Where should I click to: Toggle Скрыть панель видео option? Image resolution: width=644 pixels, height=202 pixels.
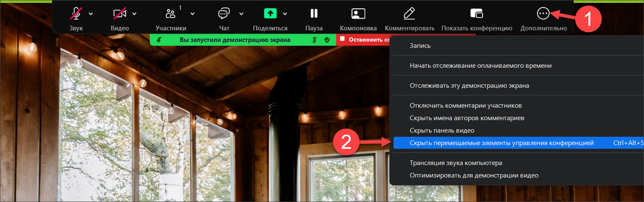[442, 131]
